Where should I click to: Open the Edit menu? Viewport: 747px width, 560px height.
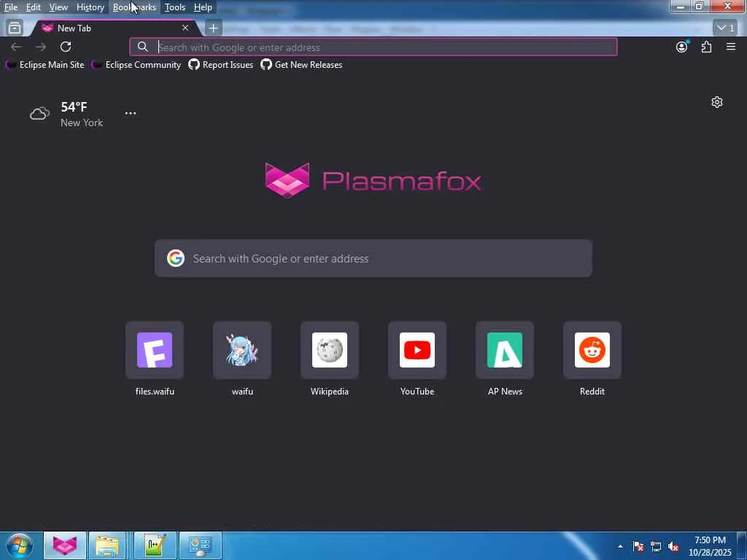[33, 7]
